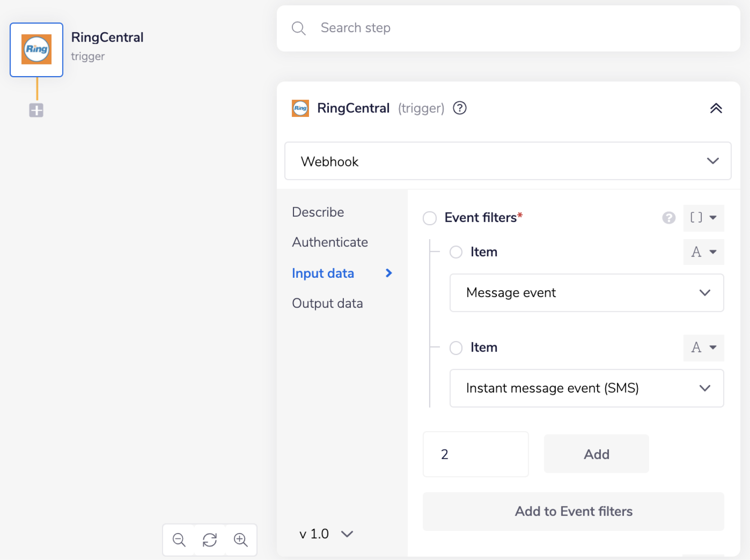The width and height of the screenshot is (750, 560).
Task: Select the RingCentral trigger node on the canvas
Action: click(x=36, y=49)
